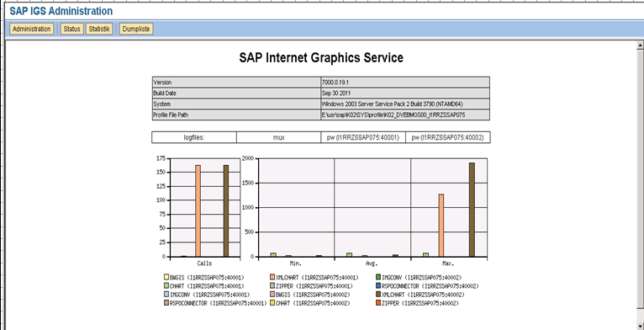Show the Dumpliste

[x=136, y=29]
